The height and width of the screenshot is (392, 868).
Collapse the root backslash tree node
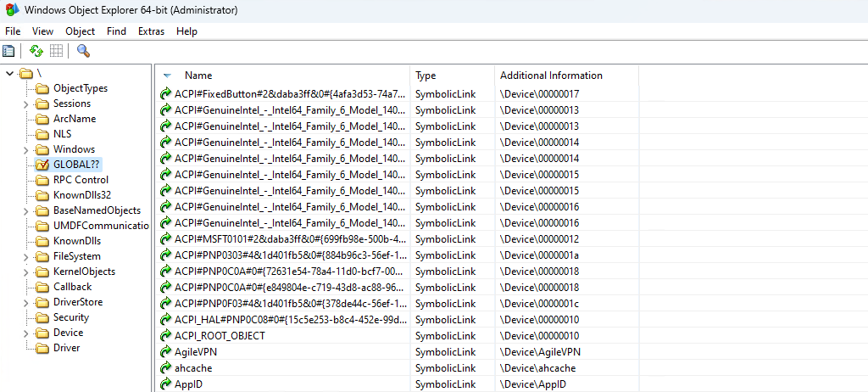[9, 73]
